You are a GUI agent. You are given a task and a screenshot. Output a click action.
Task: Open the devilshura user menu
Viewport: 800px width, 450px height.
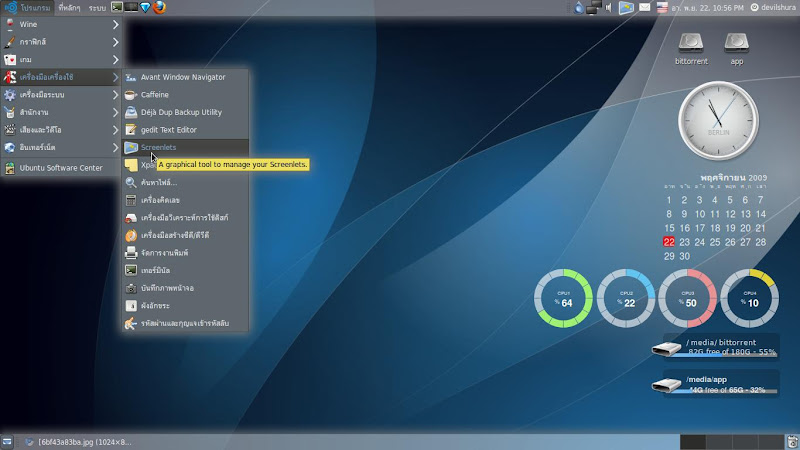773,7
